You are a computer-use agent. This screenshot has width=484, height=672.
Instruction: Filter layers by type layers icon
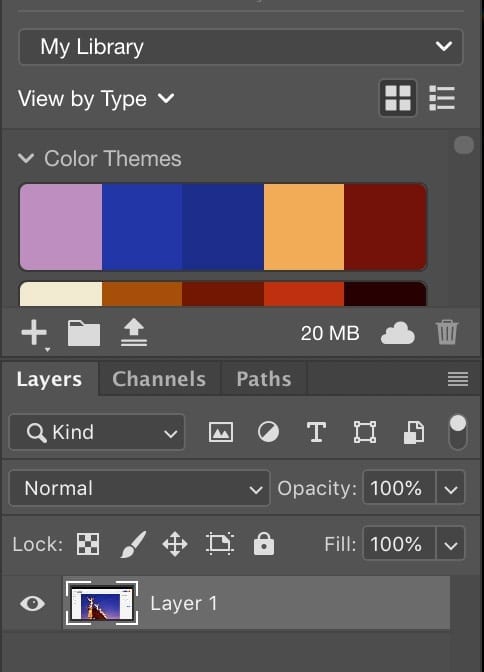pos(316,432)
